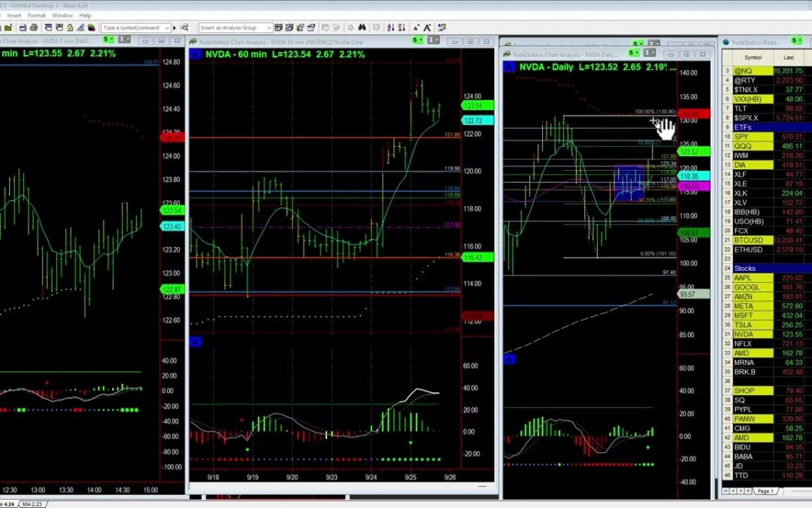
Task: Click the blue shaded rectangle on the Daily chart
Action: [x=629, y=183]
